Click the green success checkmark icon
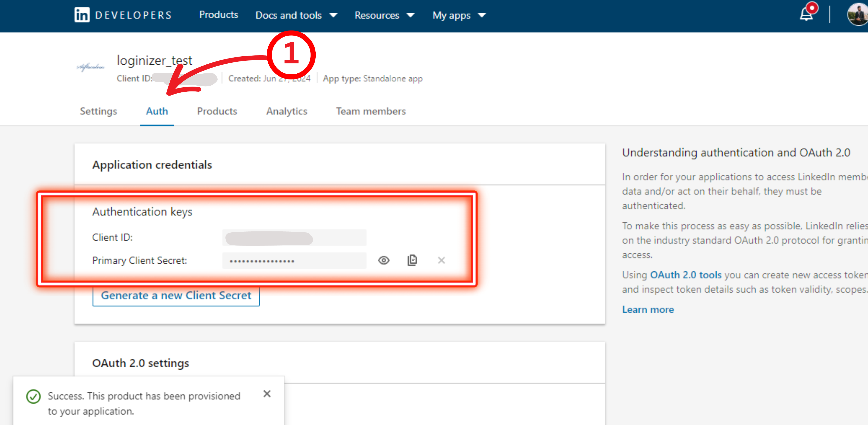 33,396
